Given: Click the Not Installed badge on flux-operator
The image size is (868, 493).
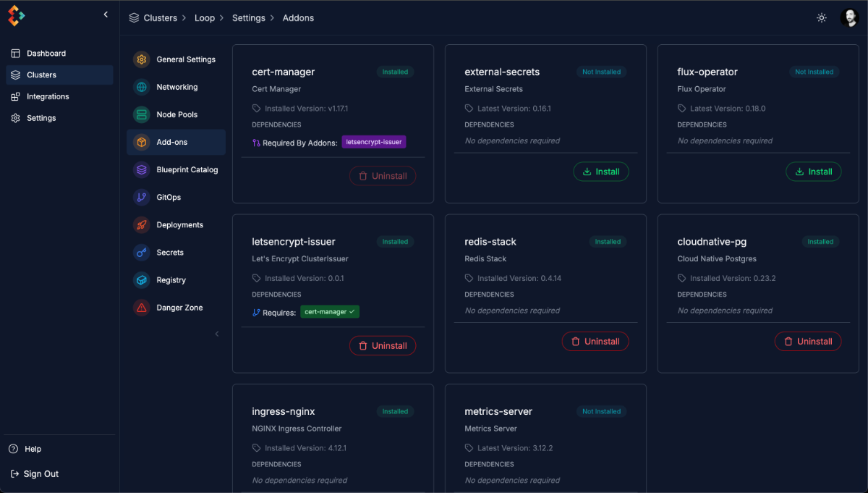Looking at the screenshot, I should pos(814,72).
